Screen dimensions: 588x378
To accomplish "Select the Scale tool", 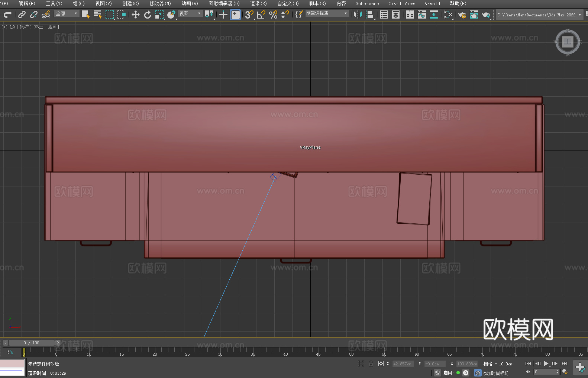I will click(x=159, y=14).
